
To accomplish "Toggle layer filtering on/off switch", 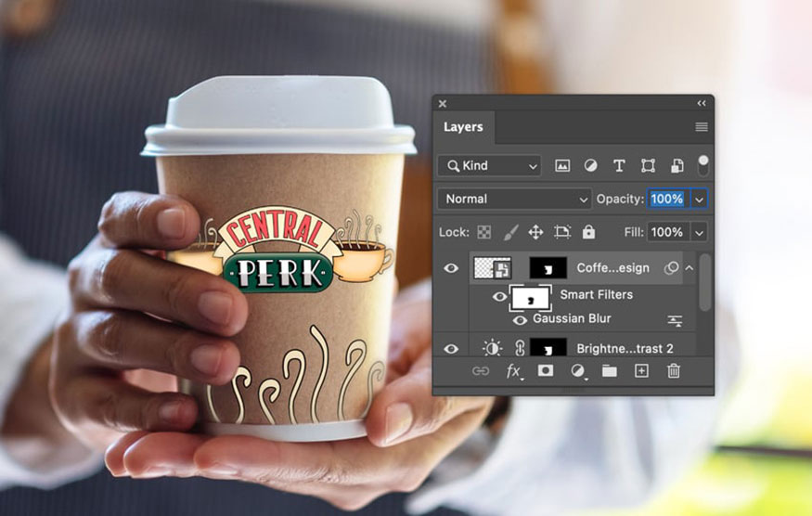I will pyautogui.click(x=702, y=166).
